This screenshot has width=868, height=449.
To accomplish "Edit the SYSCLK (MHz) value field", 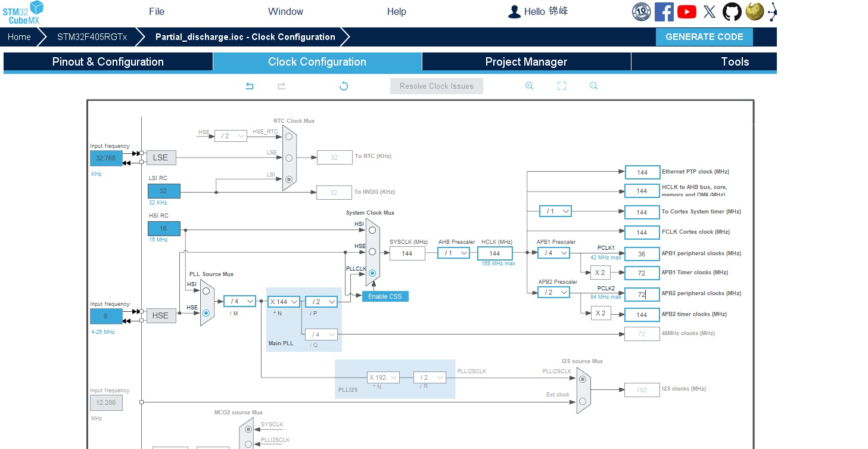I will pos(407,253).
